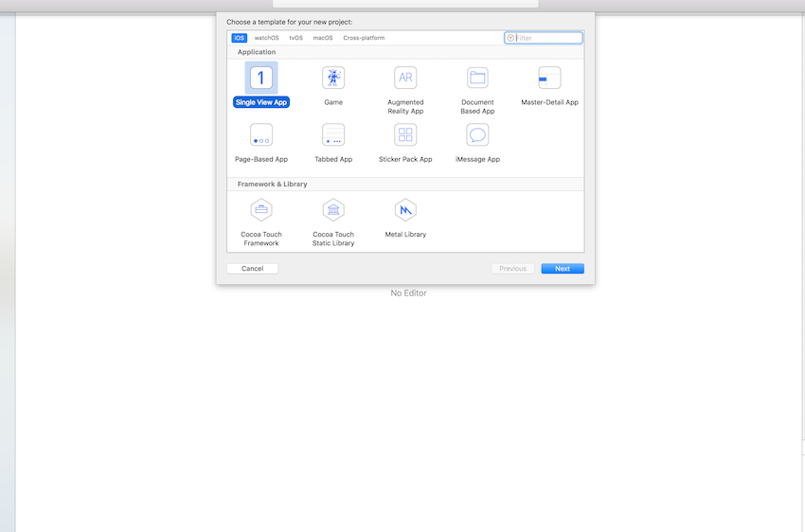The height and width of the screenshot is (532, 805).
Task: Select the Tabbed App icon
Action: (x=333, y=135)
